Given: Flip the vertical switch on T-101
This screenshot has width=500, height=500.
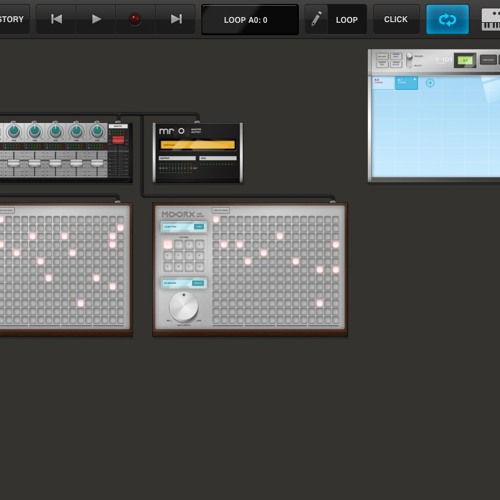Looking at the screenshot, I should [409, 60].
